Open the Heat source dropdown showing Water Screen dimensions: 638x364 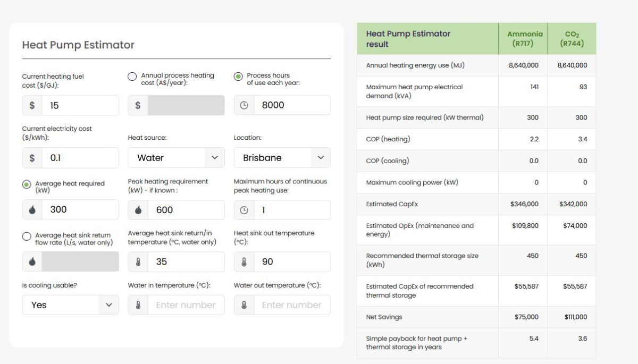point(176,158)
